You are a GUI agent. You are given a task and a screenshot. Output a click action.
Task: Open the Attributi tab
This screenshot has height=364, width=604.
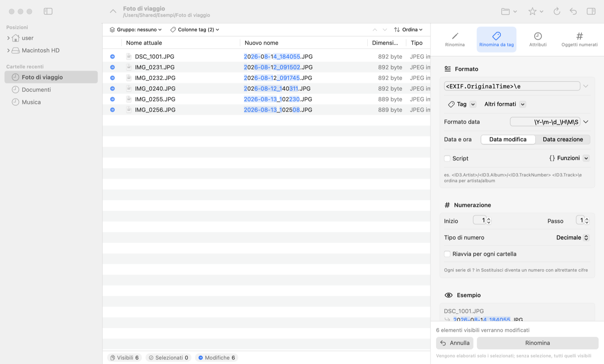pos(538,39)
